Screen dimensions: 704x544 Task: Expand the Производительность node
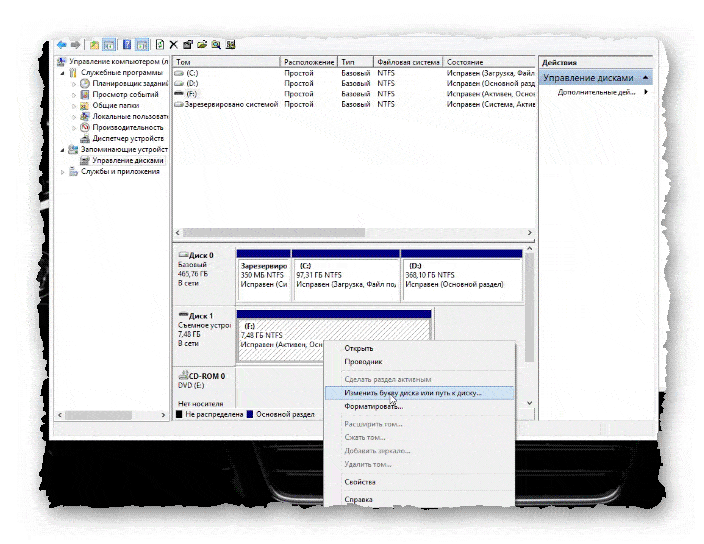pos(74,127)
